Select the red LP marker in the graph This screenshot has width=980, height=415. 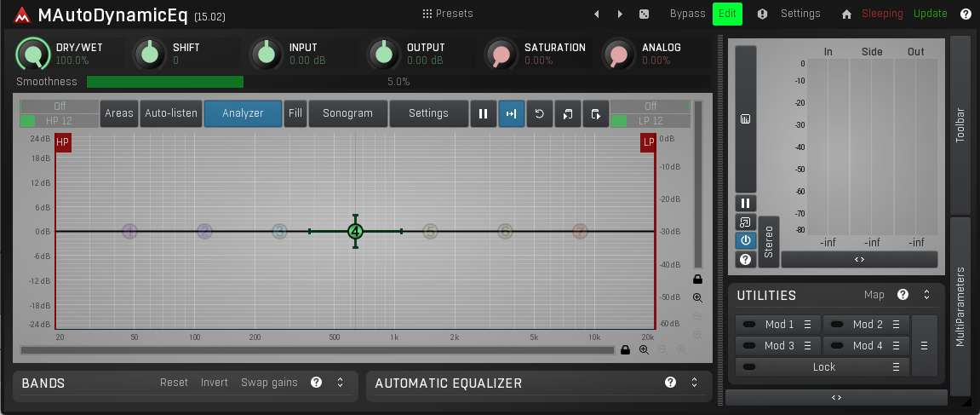click(x=648, y=142)
